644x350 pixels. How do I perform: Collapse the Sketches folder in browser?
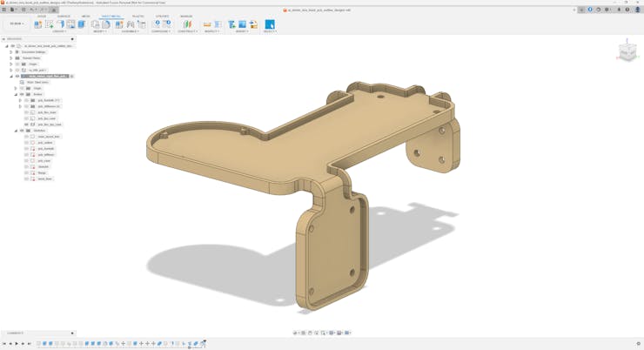(16, 131)
